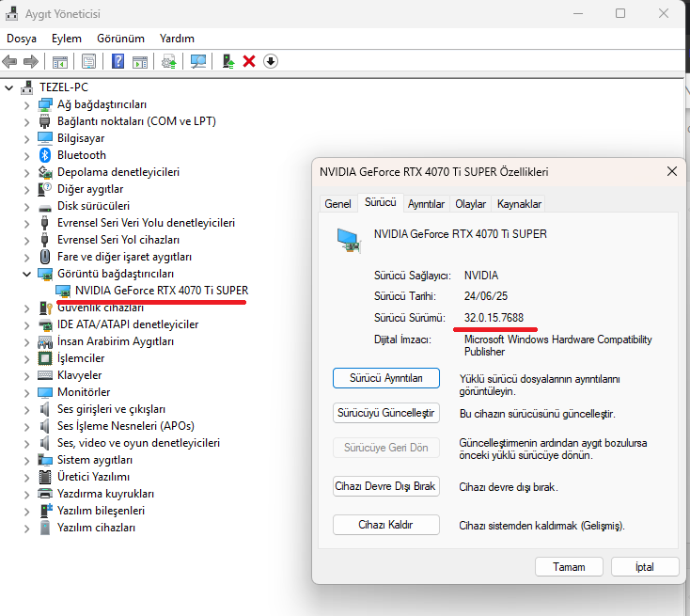Click Sürücüyü Güncelleştir button
The image size is (690, 616).
pos(386,413)
